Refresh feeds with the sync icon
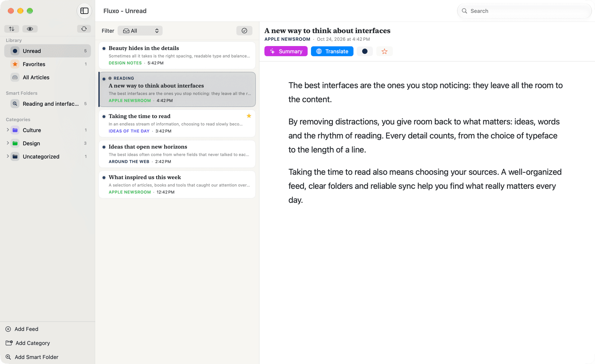The width and height of the screenshot is (595, 364). pos(84,29)
